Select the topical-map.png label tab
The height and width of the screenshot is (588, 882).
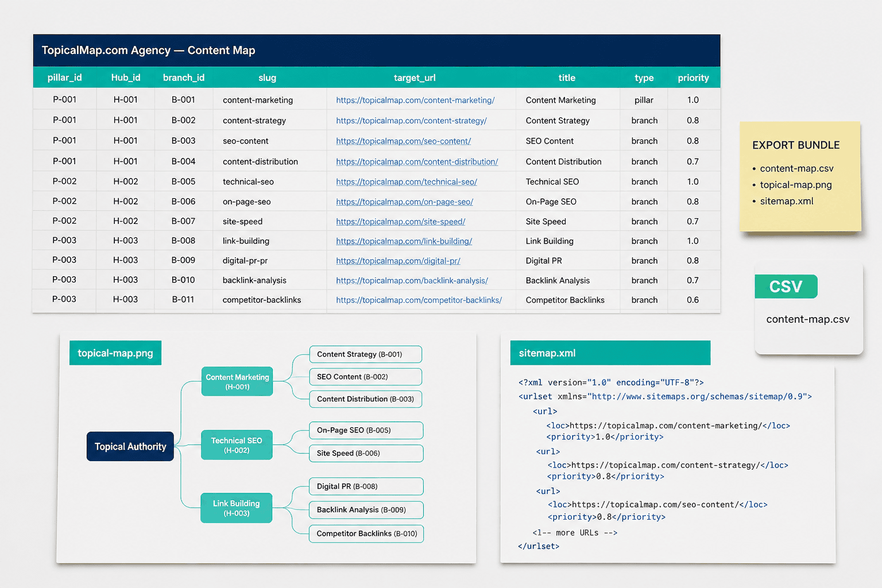[115, 353]
